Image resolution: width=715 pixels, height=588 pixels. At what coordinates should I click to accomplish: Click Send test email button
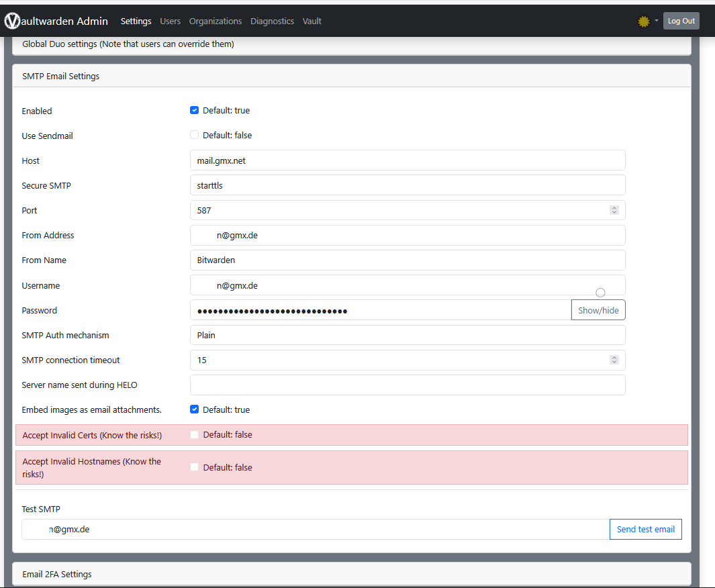pos(646,529)
